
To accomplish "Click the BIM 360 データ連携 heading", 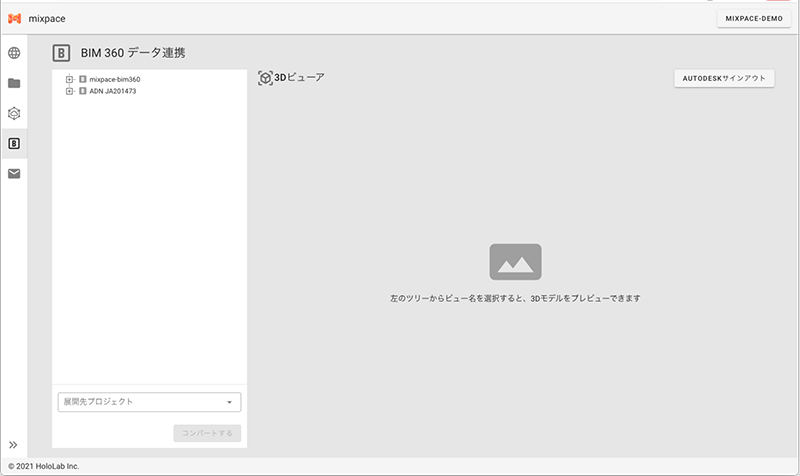I will pyautogui.click(x=133, y=53).
